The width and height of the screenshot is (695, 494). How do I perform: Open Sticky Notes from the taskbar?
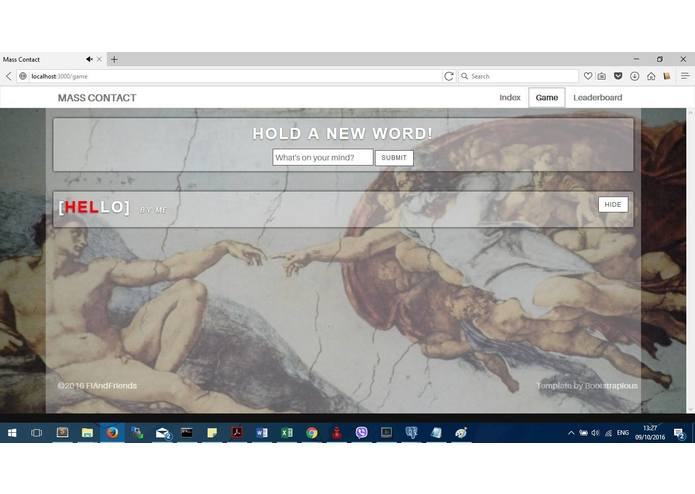pos(212,432)
